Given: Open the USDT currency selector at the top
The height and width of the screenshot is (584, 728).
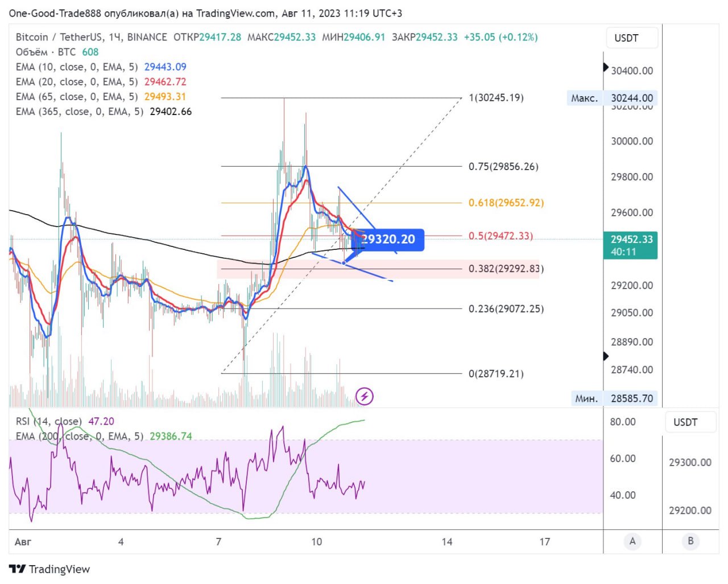Looking at the screenshot, I should point(632,38).
